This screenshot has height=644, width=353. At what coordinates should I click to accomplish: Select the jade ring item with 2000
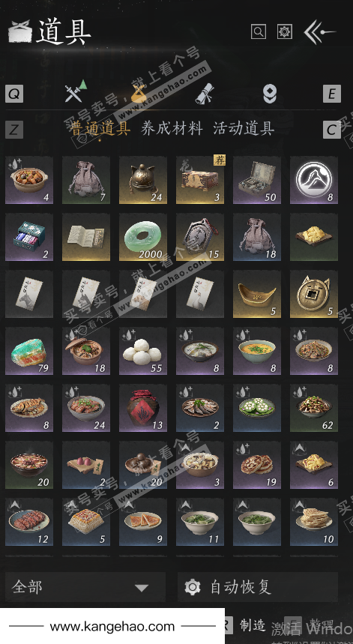click(x=143, y=237)
